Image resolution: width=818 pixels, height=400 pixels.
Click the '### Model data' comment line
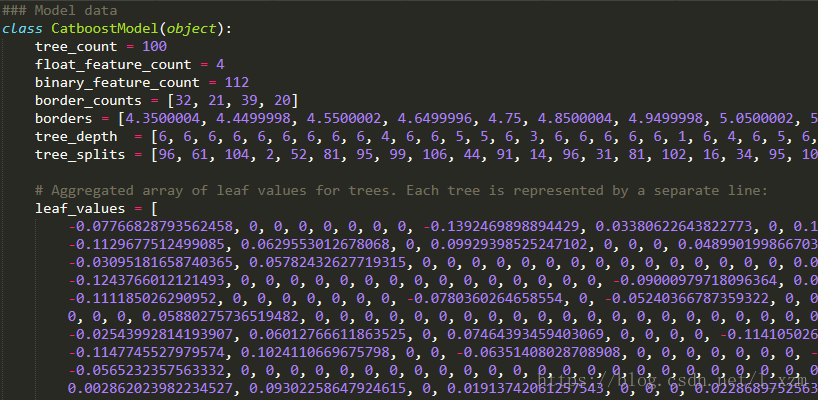(59, 10)
